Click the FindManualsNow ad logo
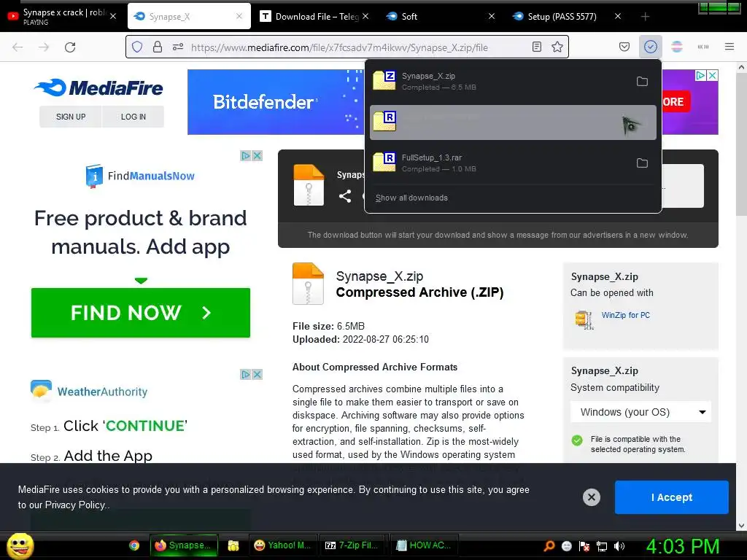The height and width of the screenshot is (560, 747). pyautogui.click(x=140, y=176)
